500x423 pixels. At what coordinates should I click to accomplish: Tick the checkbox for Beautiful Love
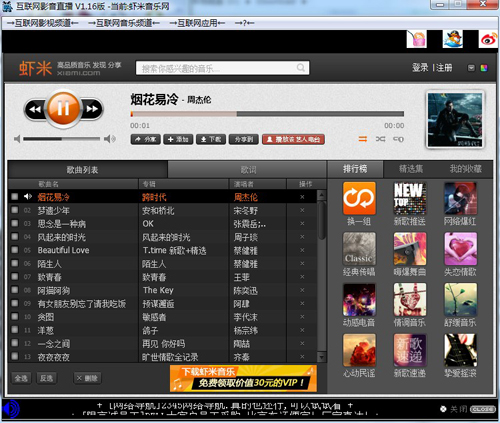[x=15, y=250]
